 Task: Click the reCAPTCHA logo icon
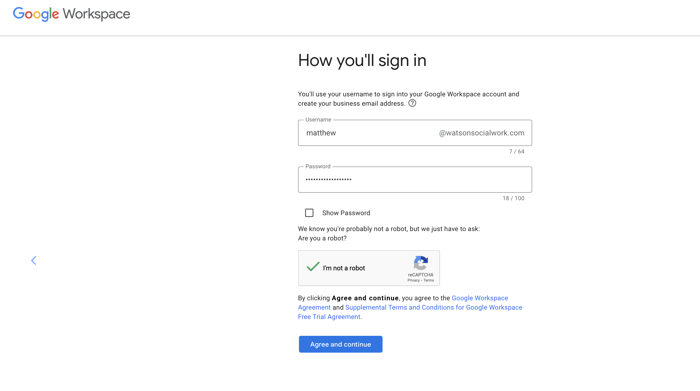coord(421,263)
